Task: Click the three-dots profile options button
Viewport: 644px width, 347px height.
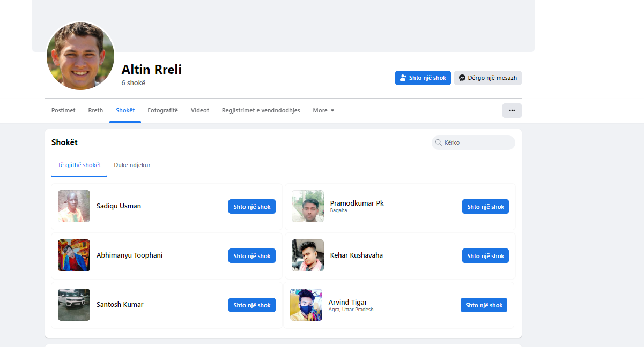Action: tap(512, 110)
